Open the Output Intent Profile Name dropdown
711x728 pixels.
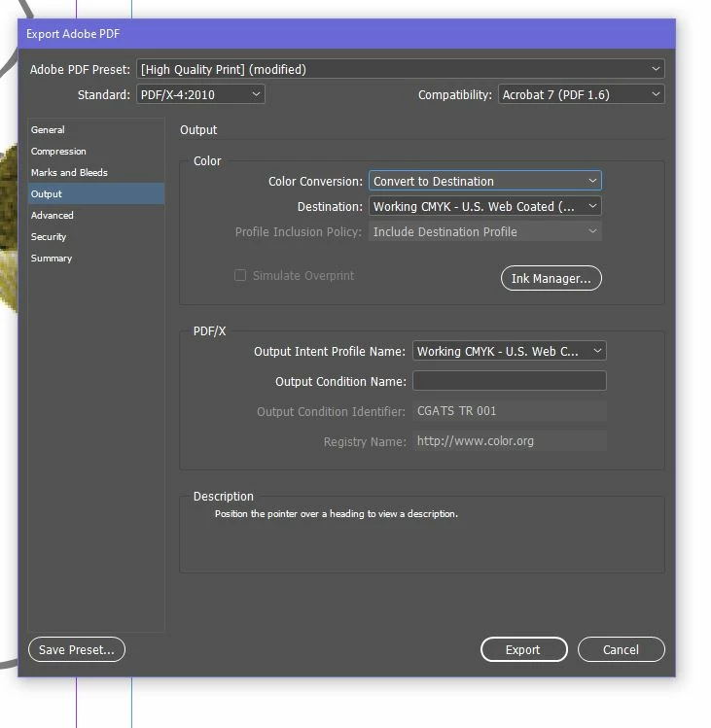pyautogui.click(x=510, y=351)
